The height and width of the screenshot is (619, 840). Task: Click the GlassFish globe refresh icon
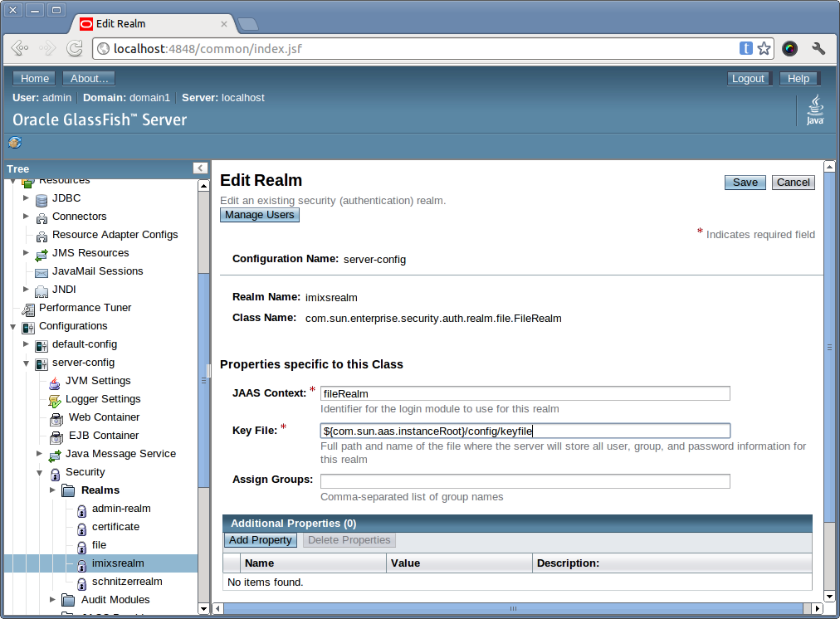(x=15, y=143)
